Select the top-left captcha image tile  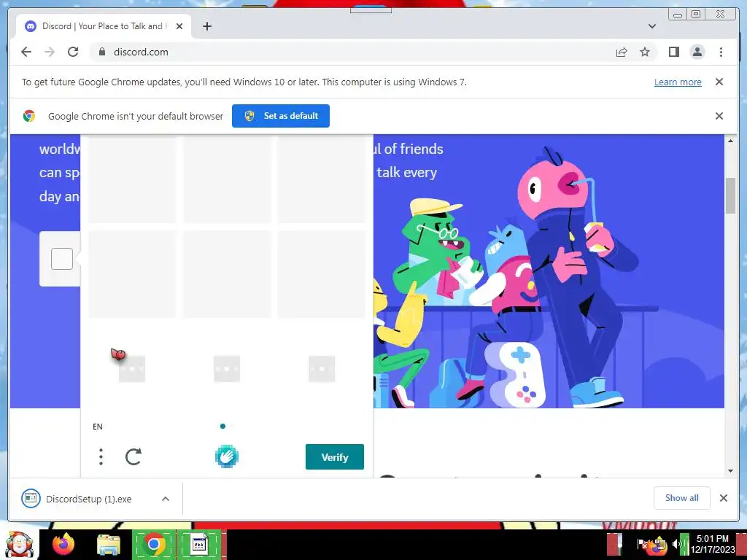132,179
